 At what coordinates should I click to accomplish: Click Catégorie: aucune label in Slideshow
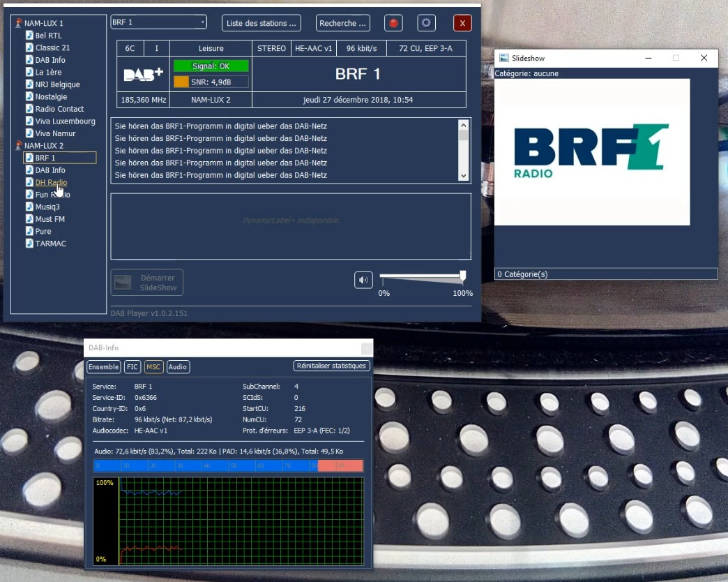tap(526, 73)
